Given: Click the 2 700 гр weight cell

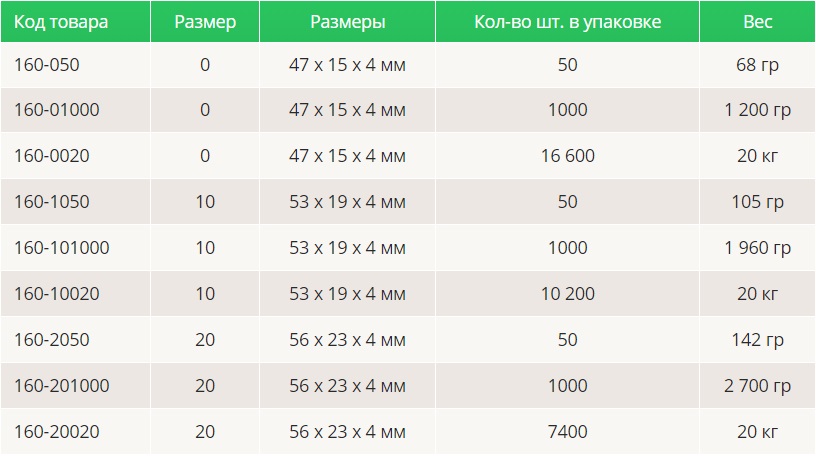Looking at the screenshot, I should tap(758, 386).
